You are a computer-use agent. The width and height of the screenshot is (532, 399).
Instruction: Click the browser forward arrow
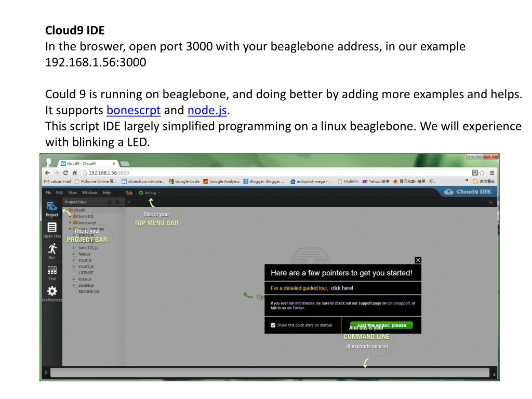point(56,172)
